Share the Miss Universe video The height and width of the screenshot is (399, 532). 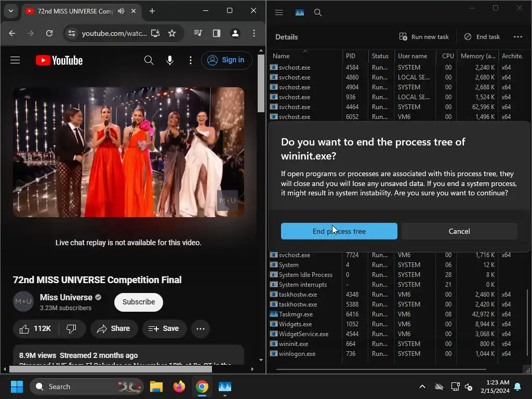(x=114, y=328)
